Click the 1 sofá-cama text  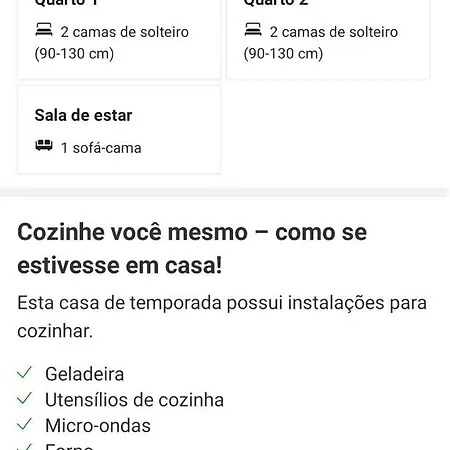pyautogui.click(x=101, y=148)
